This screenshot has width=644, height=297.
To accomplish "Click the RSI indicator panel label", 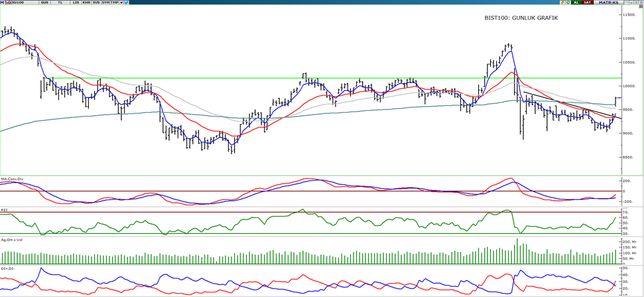I will tap(5, 208).
